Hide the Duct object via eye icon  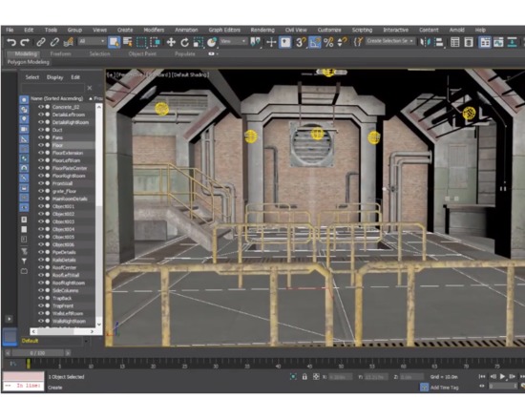pos(41,130)
